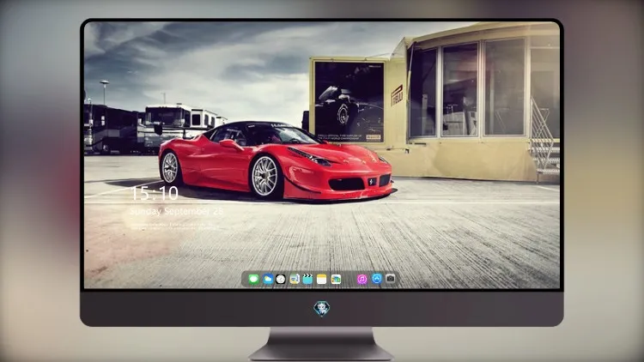Launch the pink iTunes music icon

pyautogui.click(x=361, y=279)
